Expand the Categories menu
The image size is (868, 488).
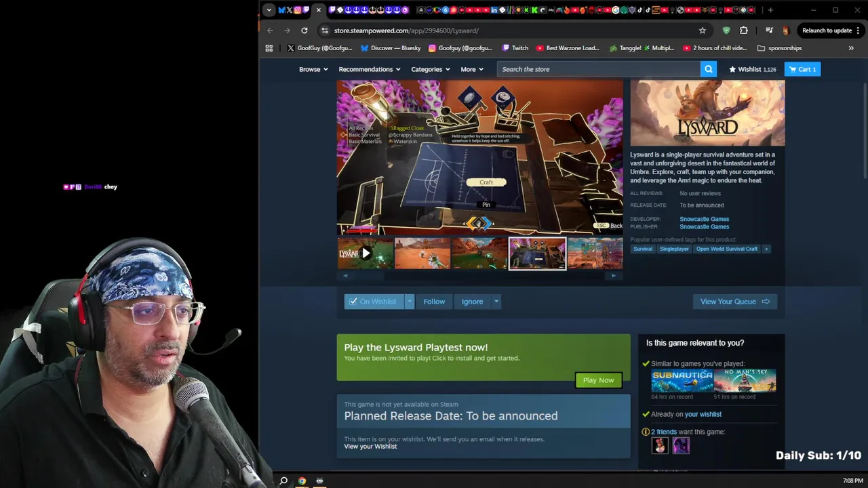431,69
